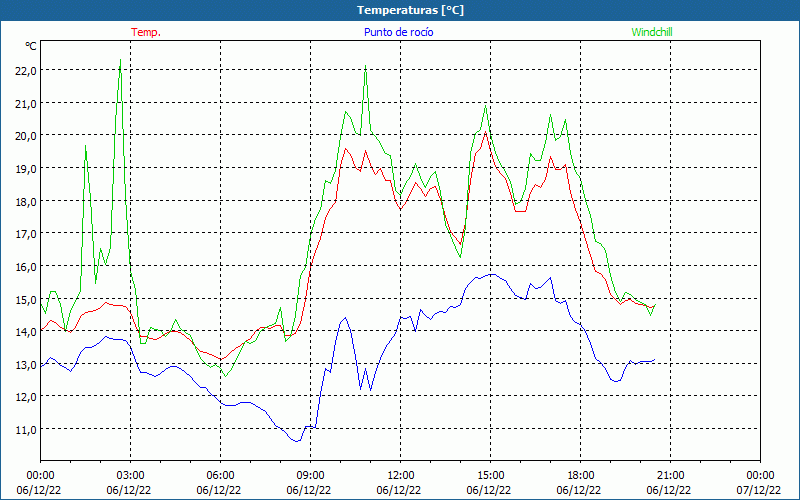800x500 pixels.
Task: Click the 15,0 y-axis value
Action: click(x=26, y=299)
